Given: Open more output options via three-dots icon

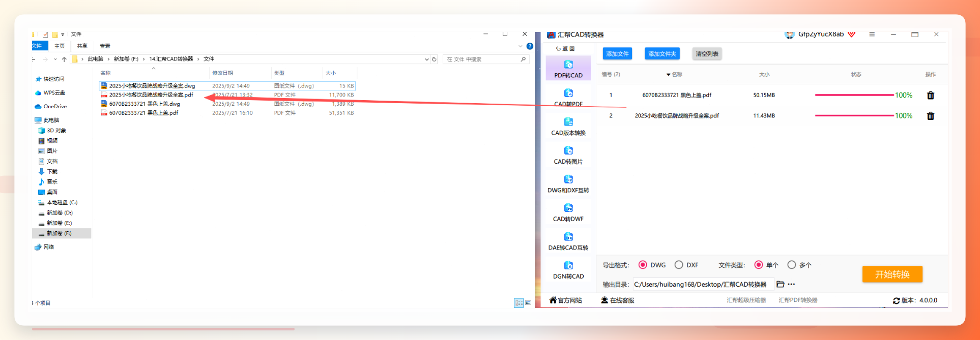Looking at the screenshot, I should [x=791, y=284].
